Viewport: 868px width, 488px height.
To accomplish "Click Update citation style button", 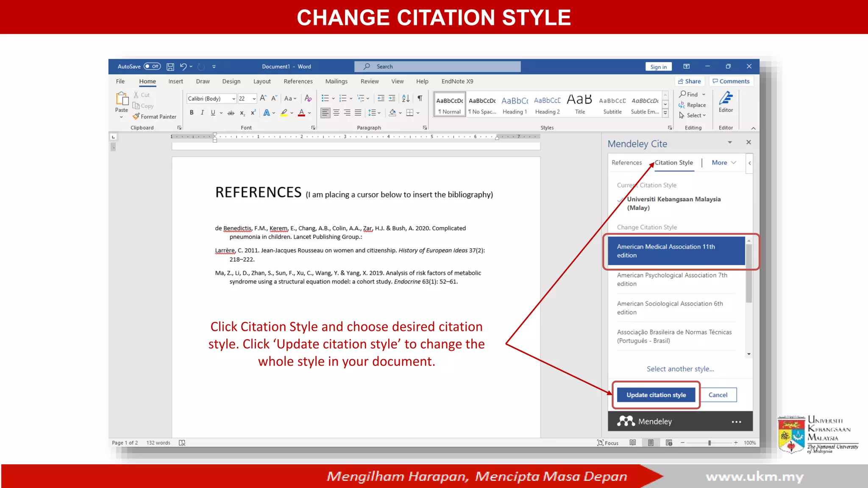I will coord(656,395).
